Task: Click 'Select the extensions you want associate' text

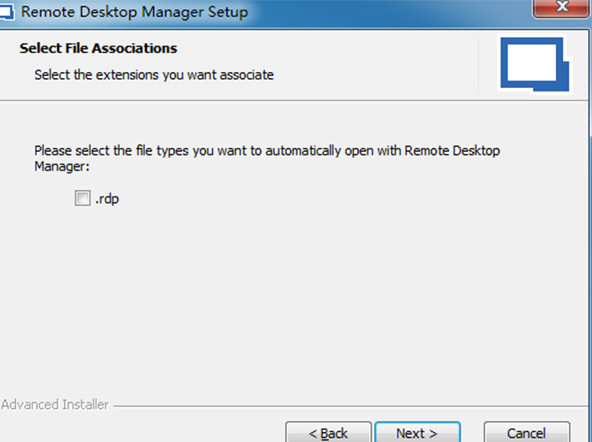Action: pyautogui.click(x=154, y=75)
